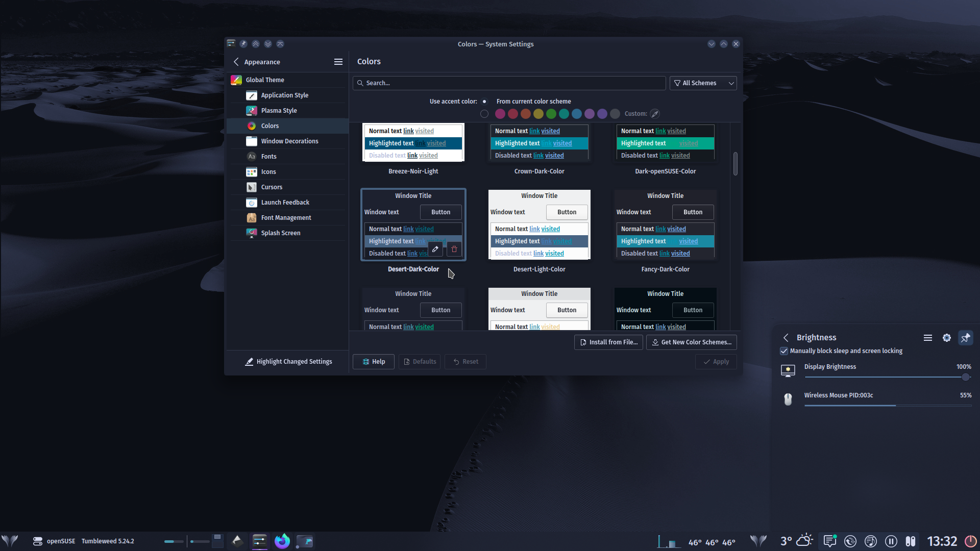980x551 pixels.
Task: Choose the blue accent color swatch
Action: click(x=577, y=114)
